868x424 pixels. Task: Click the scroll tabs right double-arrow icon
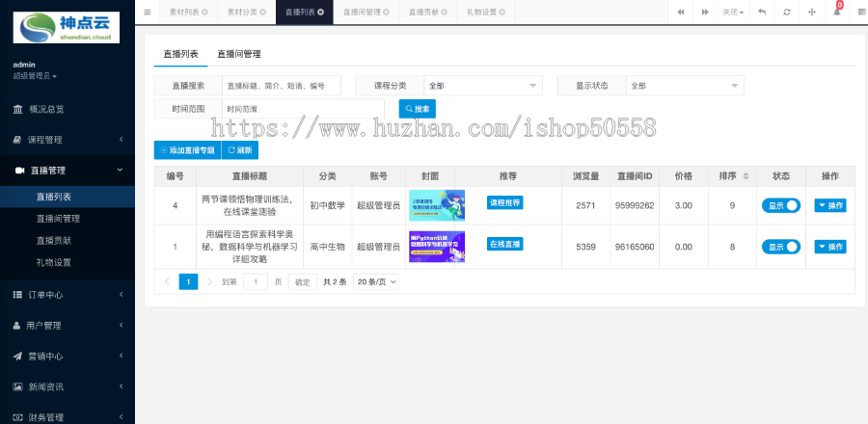[x=705, y=13]
